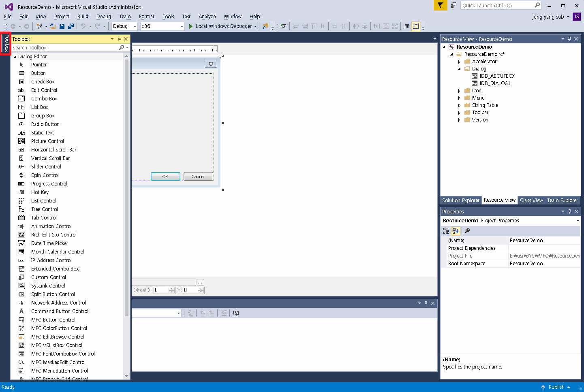Click the Test Dialog toolbar icon
Viewport: 584px width, 392px height.
[284, 26]
